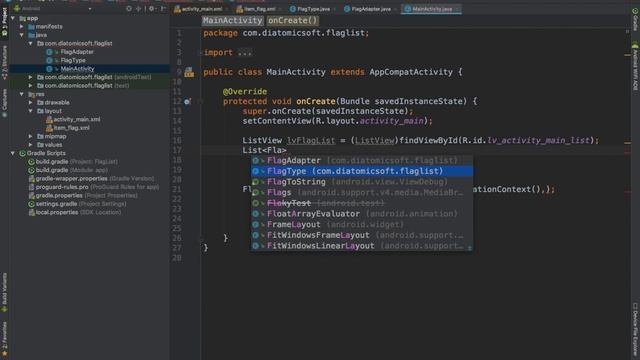Open the Device File Explorer side tab
This screenshot has width=640, height=360.
click(635, 330)
